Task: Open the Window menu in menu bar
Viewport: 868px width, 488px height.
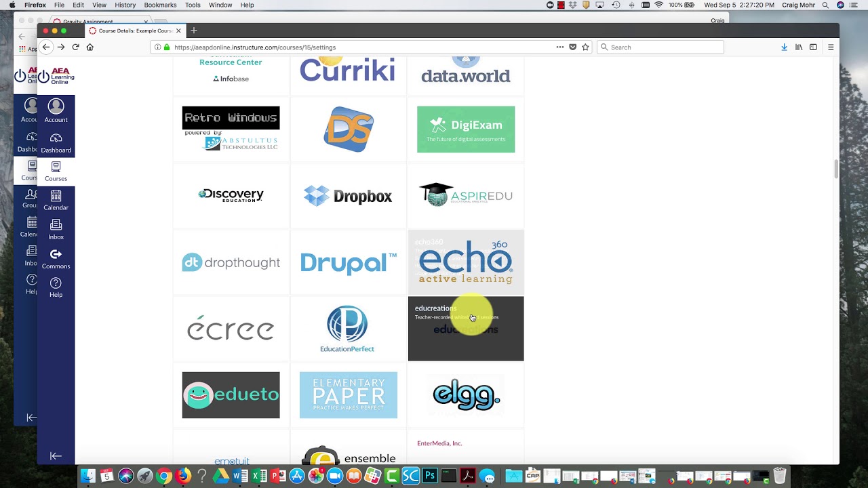Action: click(x=220, y=5)
